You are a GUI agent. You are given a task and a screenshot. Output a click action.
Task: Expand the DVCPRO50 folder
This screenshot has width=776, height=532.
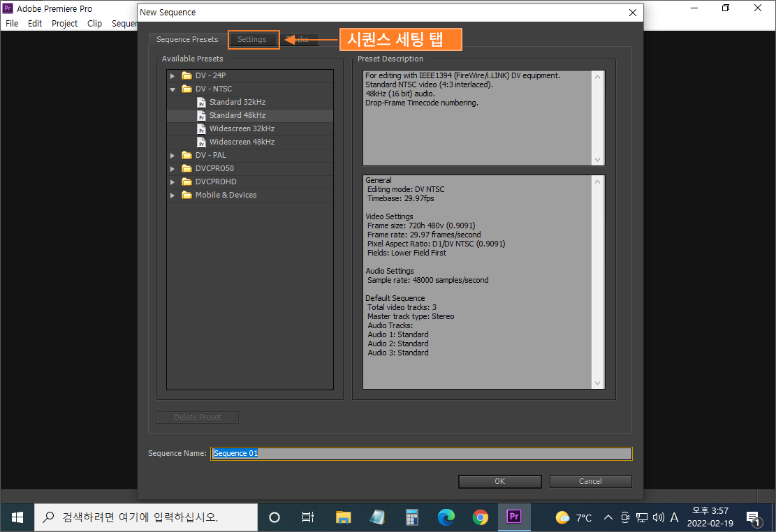pyautogui.click(x=173, y=169)
